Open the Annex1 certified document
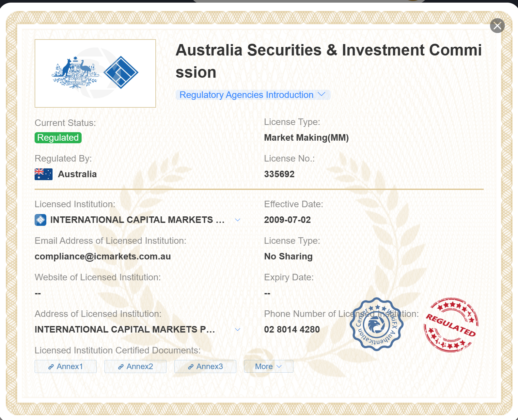518x420 pixels. (66, 366)
